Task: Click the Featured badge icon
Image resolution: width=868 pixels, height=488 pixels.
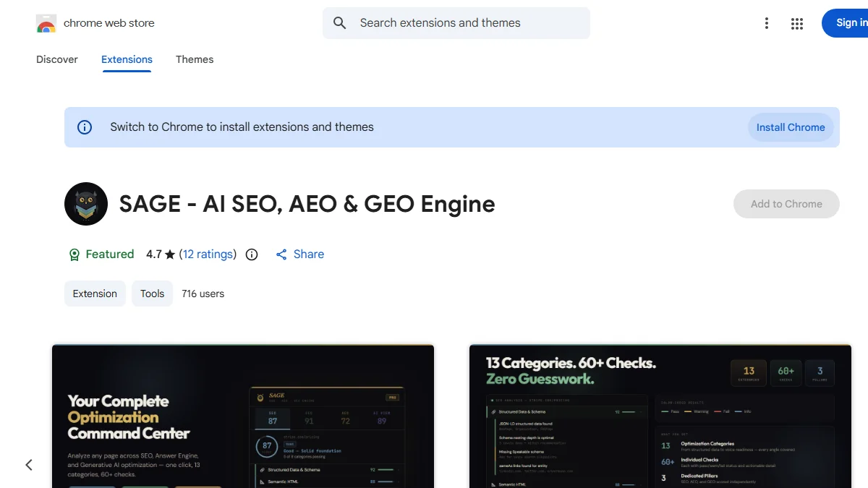Action: (x=74, y=254)
